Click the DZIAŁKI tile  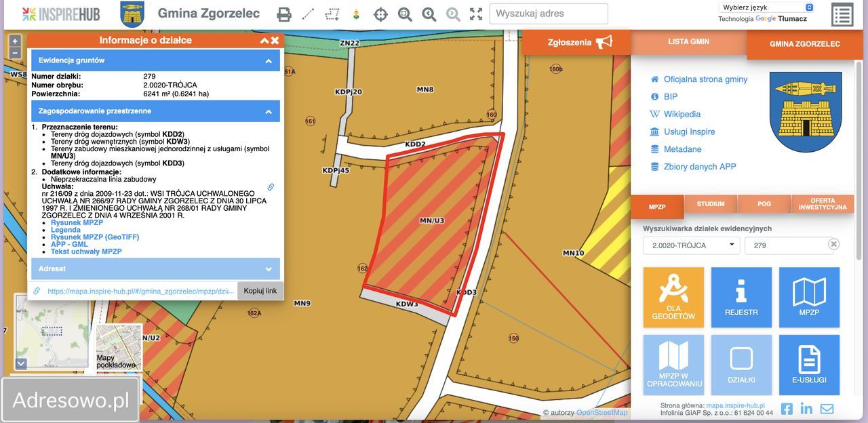[x=741, y=365]
